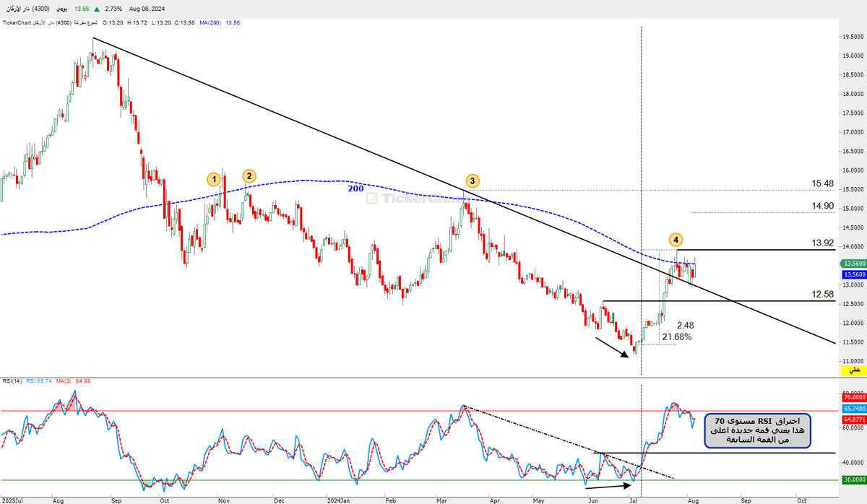Select the RSI(14) indicator label

coord(11,381)
